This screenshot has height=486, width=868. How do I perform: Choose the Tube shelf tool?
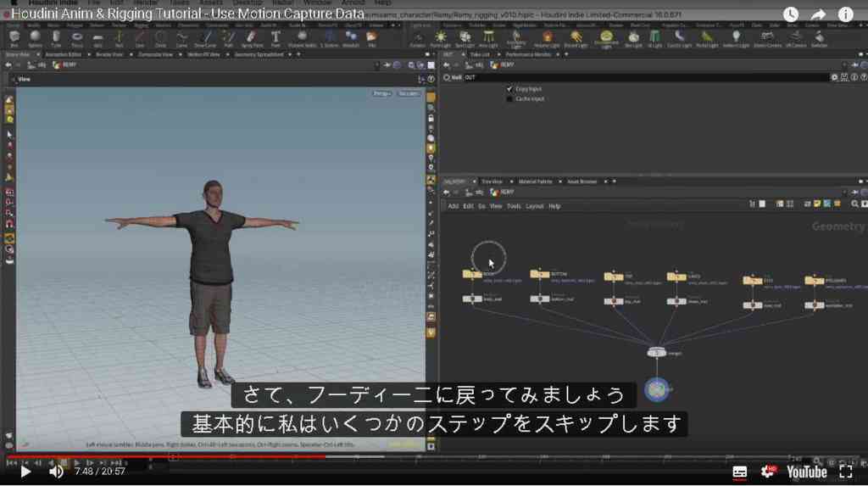click(x=56, y=39)
